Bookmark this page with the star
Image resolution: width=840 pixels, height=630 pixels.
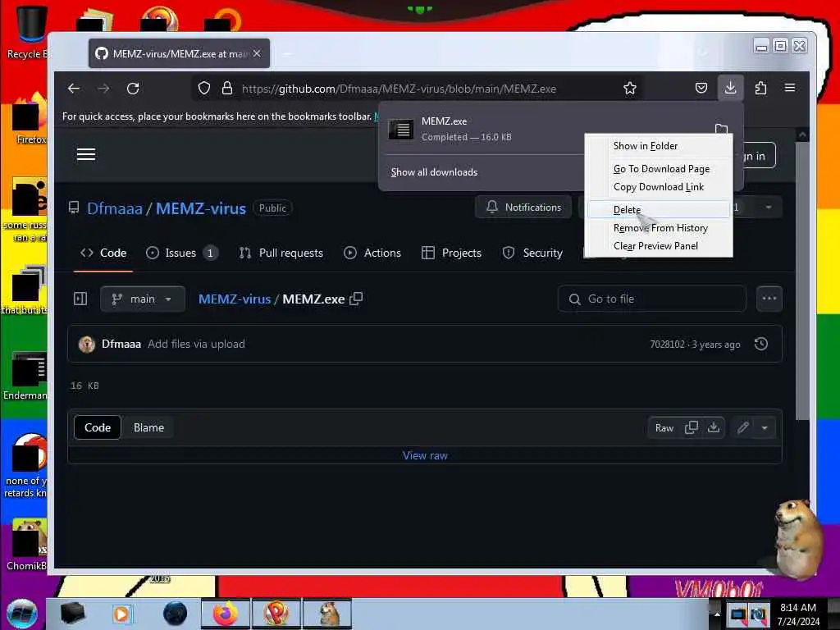point(630,88)
